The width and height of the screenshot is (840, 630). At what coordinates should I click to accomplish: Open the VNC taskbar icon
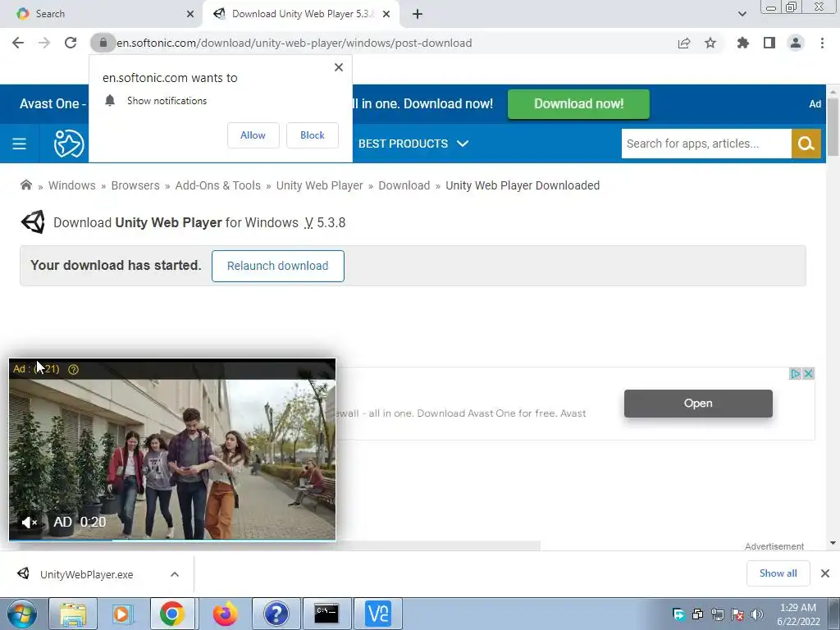point(377,614)
